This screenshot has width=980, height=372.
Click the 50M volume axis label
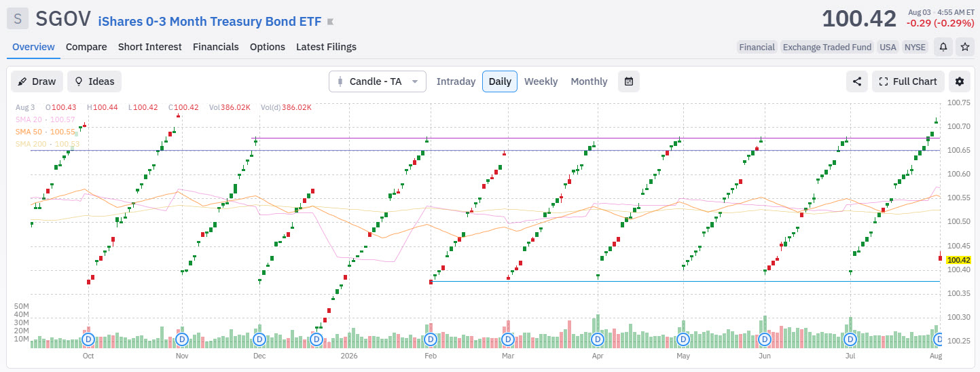(x=21, y=306)
